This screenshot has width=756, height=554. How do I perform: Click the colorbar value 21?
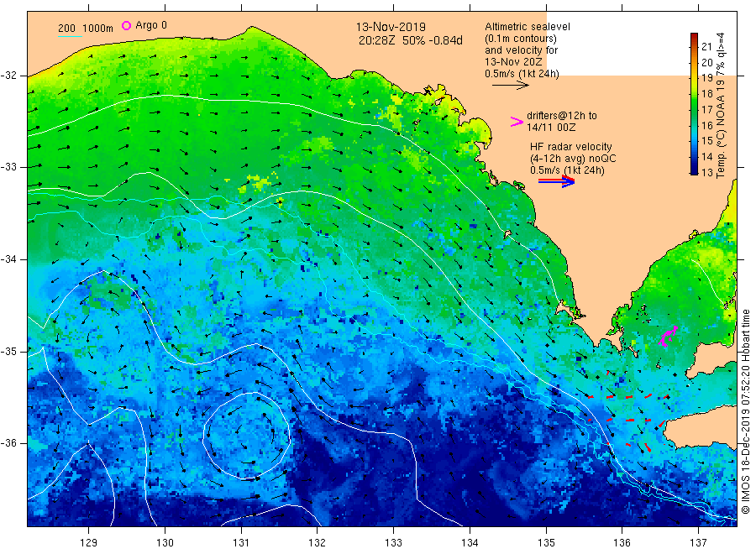point(706,47)
